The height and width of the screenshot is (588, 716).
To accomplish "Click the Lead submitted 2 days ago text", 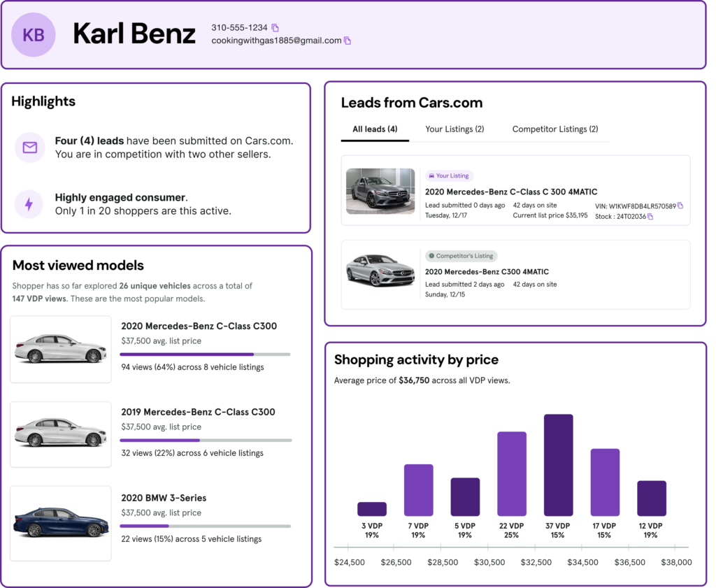I will click(464, 285).
